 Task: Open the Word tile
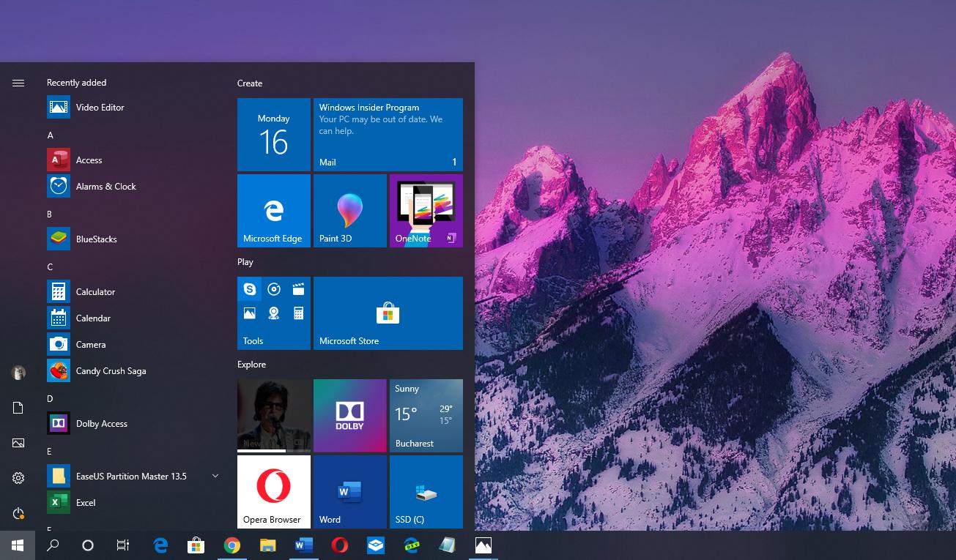[350, 492]
